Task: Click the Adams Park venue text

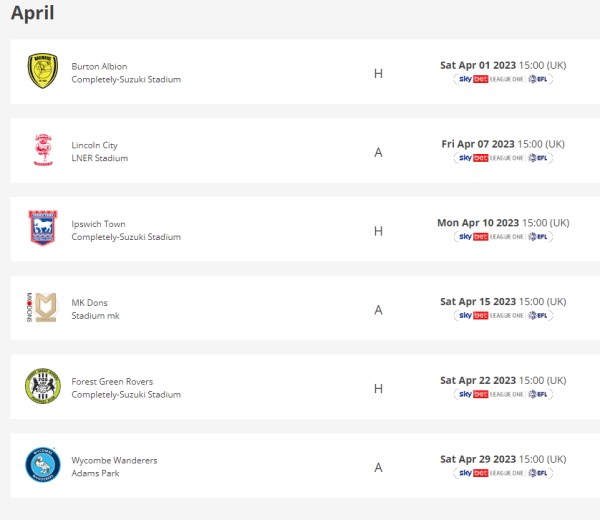Action: [x=96, y=473]
